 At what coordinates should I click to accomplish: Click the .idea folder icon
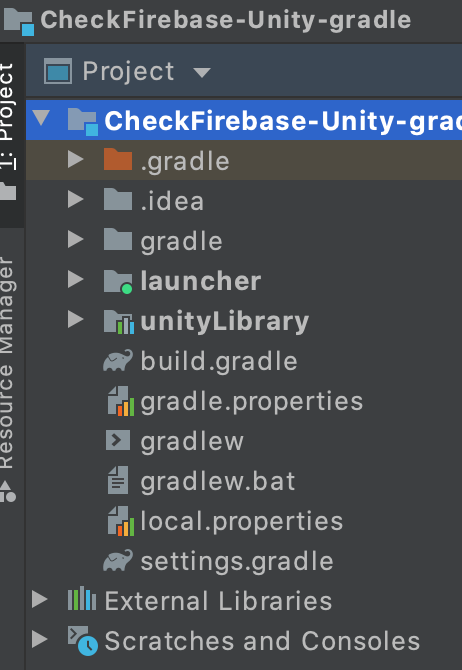[118, 200]
